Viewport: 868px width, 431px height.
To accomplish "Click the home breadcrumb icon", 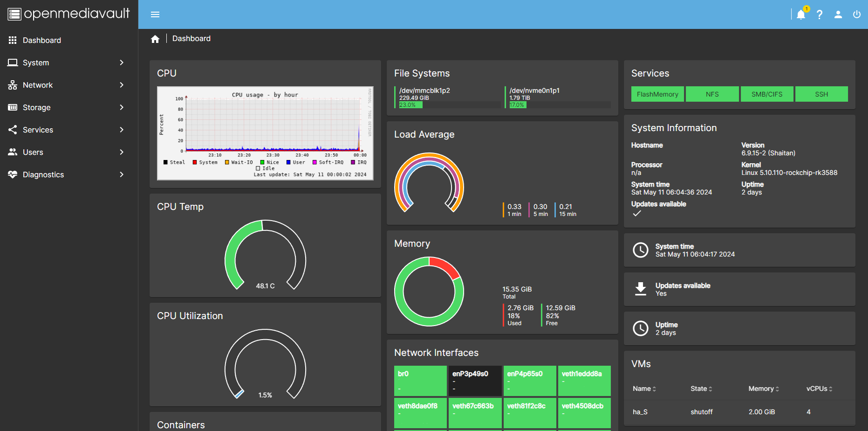I will (x=155, y=39).
